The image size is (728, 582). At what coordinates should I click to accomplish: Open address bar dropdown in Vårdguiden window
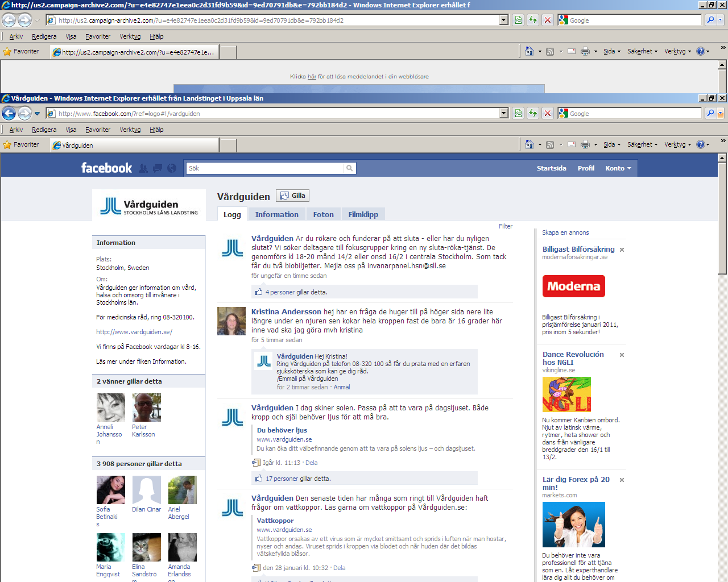coord(504,113)
